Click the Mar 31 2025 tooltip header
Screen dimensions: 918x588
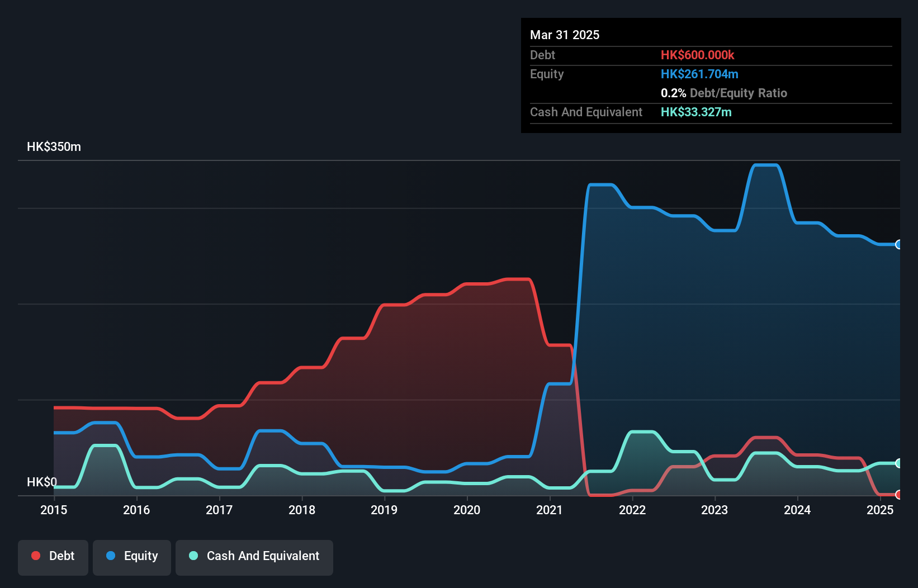click(x=565, y=35)
